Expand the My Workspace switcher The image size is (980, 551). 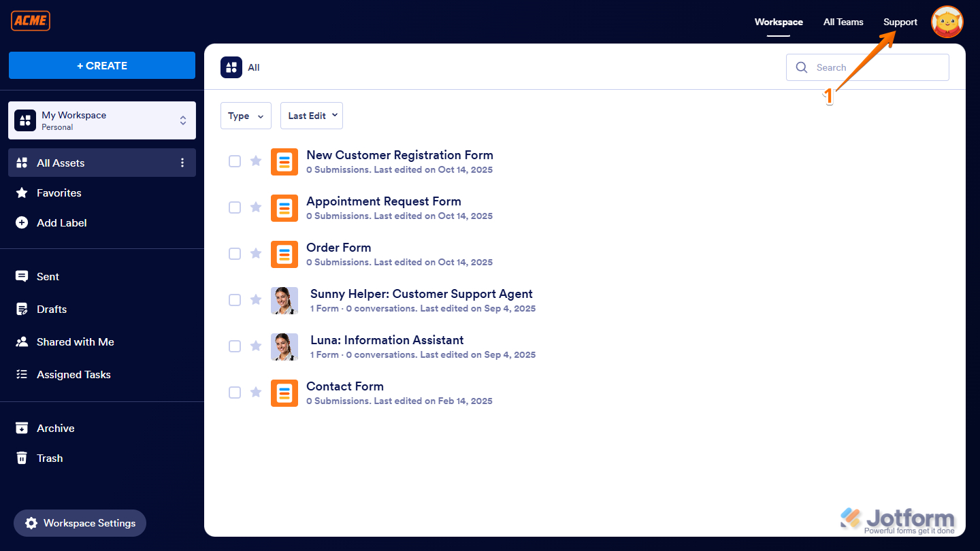182,120
